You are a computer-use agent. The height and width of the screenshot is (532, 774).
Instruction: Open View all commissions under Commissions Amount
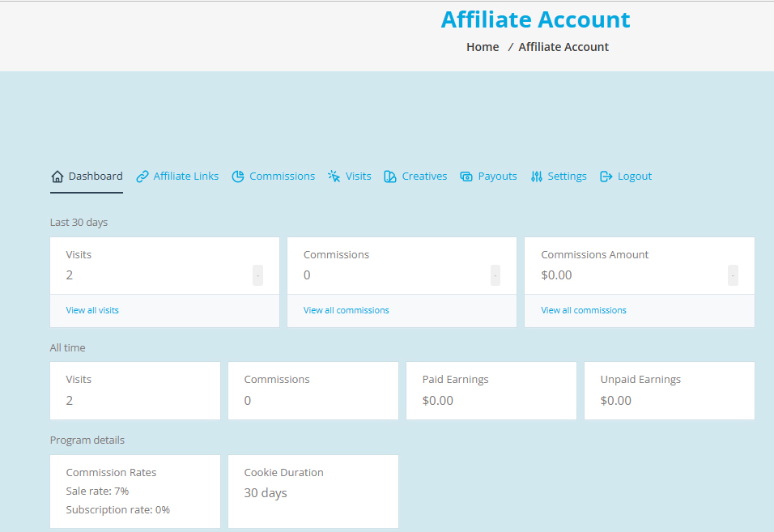click(584, 310)
